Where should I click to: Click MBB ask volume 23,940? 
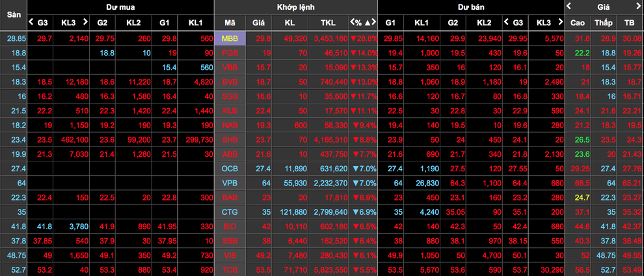tap(490, 38)
